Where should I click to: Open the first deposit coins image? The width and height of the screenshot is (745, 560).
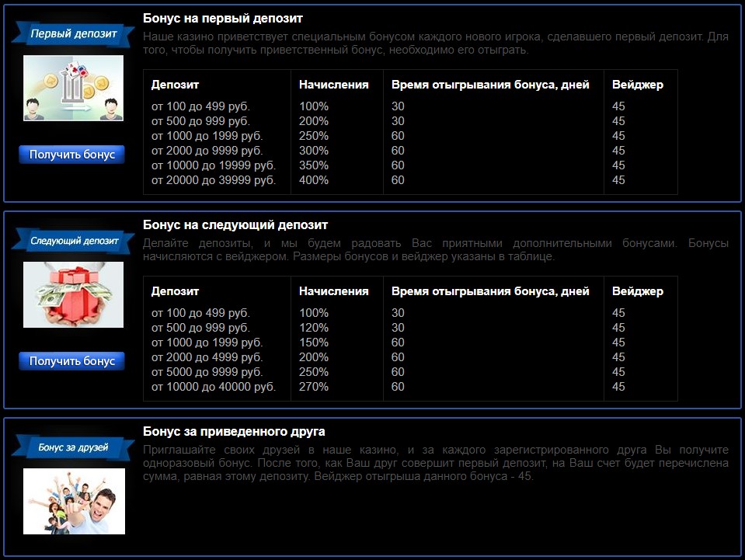(73, 88)
